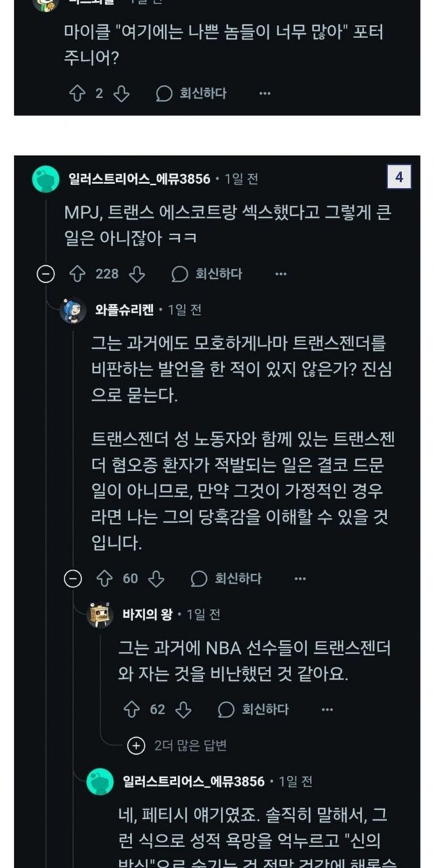Upvote the reply with 60 points
This screenshot has width=434, height=868.
pyautogui.click(x=104, y=578)
